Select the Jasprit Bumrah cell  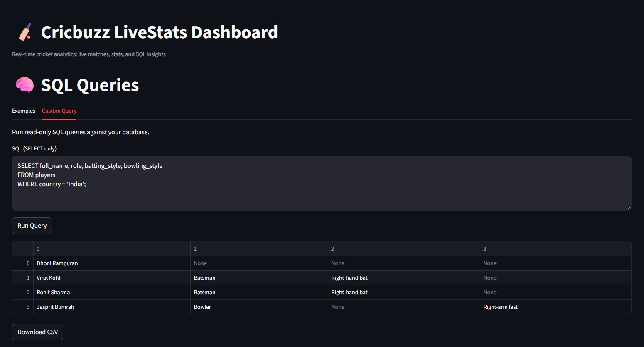(x=112, y=307)
